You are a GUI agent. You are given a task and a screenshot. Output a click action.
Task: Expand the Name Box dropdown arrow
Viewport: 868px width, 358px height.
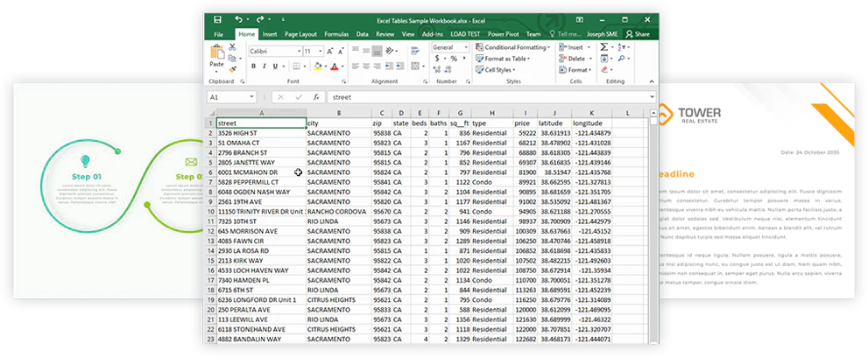(251, 97)
